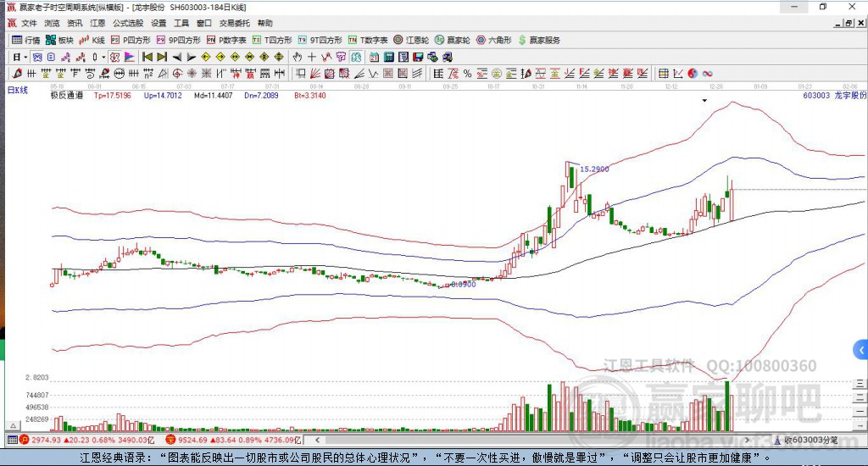The width and height of the screenshot is (868, 466).
Task: Open the 9P四方形 tool
Action: (x=178, y=40)
